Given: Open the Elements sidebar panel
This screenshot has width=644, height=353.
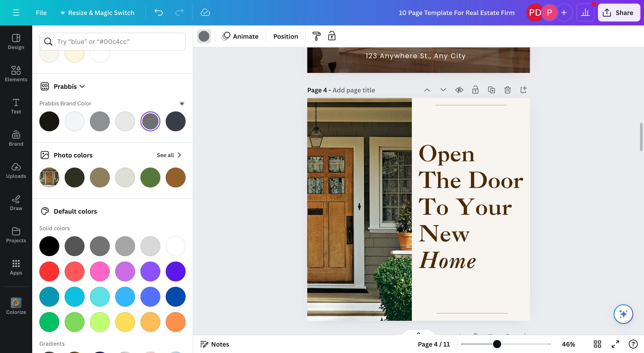Looking at the screenshot, I should point(16,74).
